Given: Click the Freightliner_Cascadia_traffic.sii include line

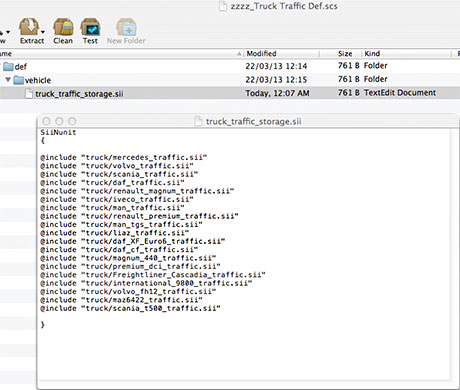Looking at the screenshot, I should pyautogui.click(x=153, y=275).
